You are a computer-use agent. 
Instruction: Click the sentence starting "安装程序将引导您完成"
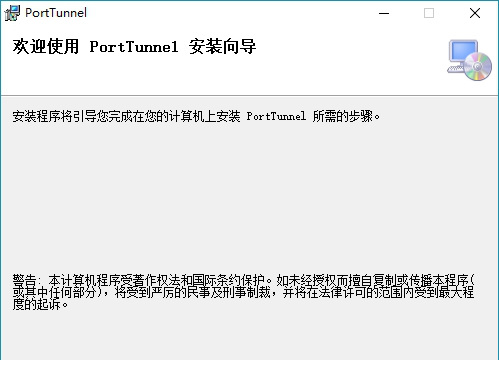click(196, 116)
